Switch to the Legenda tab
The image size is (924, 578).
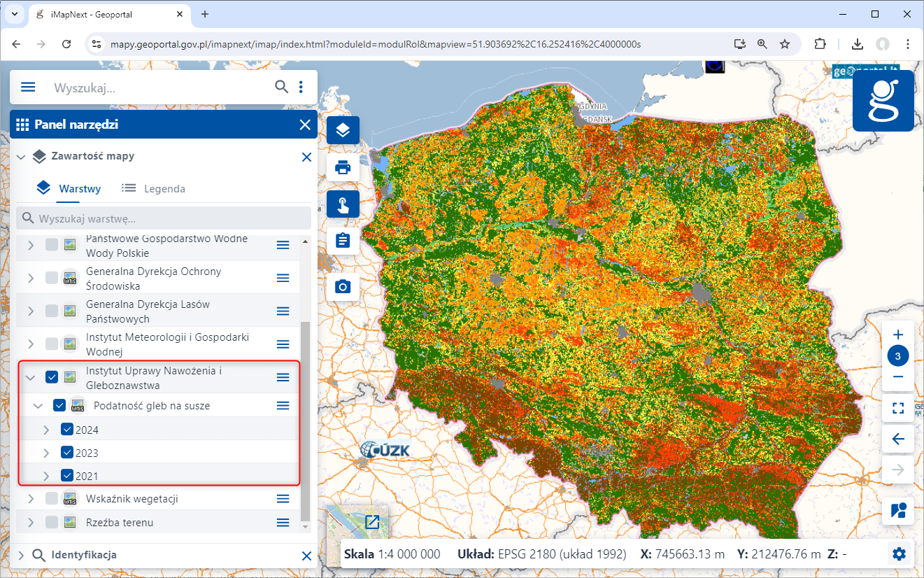[x=153, y=188]
